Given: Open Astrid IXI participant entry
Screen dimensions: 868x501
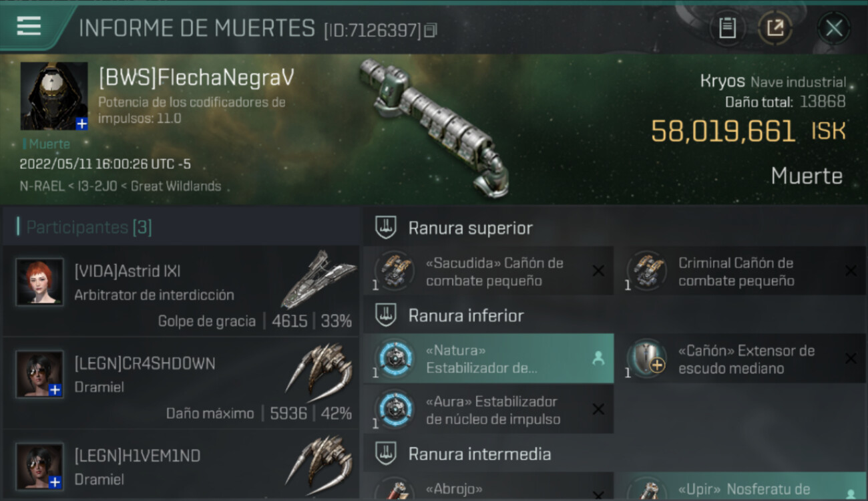Looking at the screenshot, I should (x=180, y=291).
